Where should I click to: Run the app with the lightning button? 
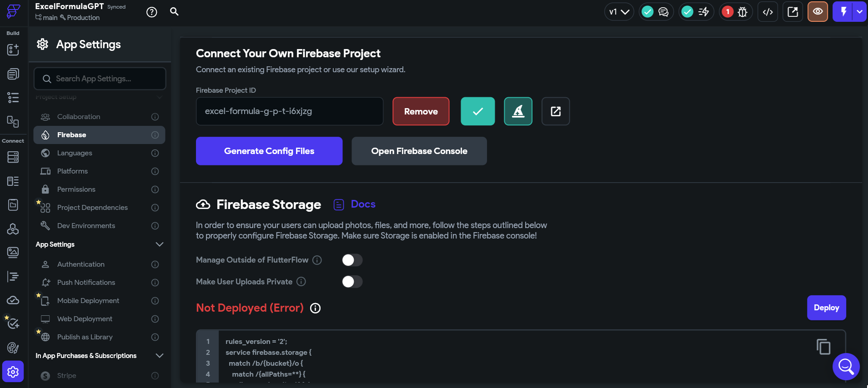click(843, 12)
